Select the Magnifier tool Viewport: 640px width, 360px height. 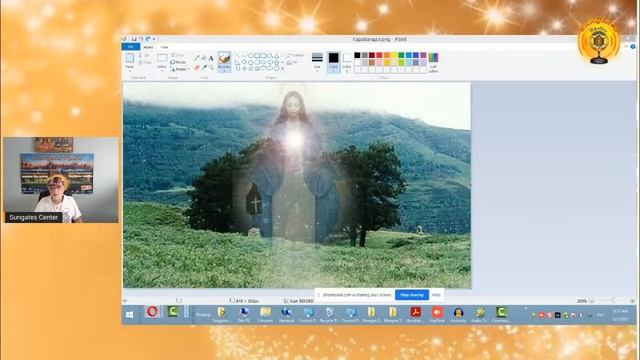[x=211, y=67]
